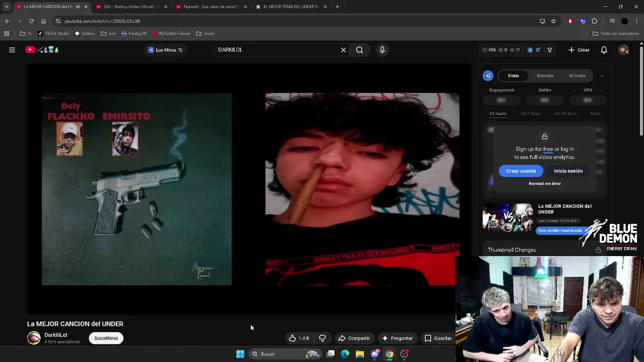Viewport: 644px width, 362px height.
Task: Open the Chrome extensions puzzle menu
Action: pyautogui.click(x=595, y=21)
